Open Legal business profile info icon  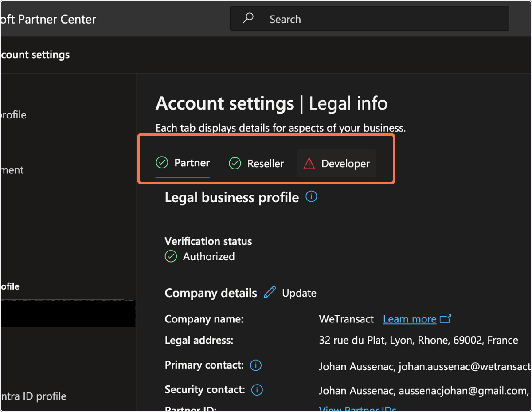click(312, 196)
